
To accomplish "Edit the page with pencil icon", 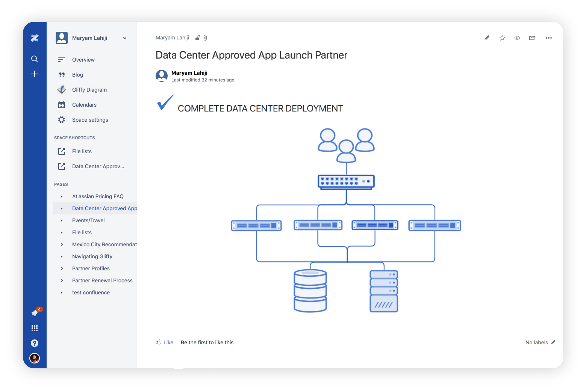I will 487,38.
